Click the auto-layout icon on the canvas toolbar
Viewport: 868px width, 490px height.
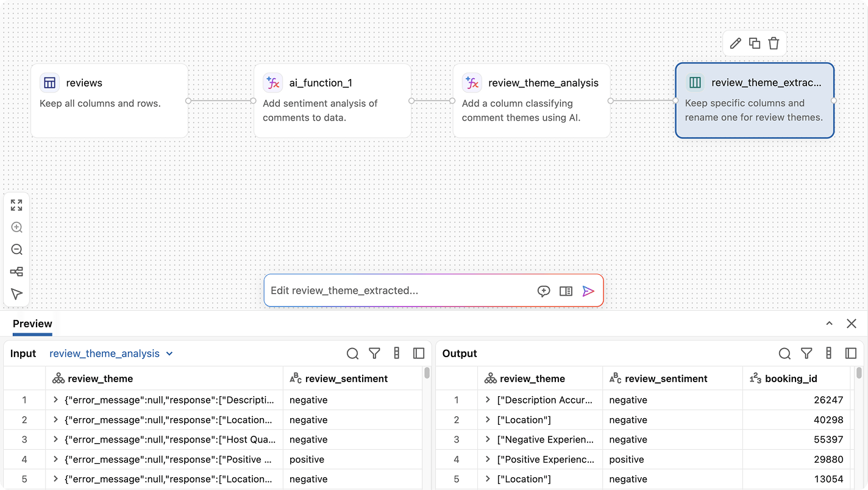click(16, 272)
